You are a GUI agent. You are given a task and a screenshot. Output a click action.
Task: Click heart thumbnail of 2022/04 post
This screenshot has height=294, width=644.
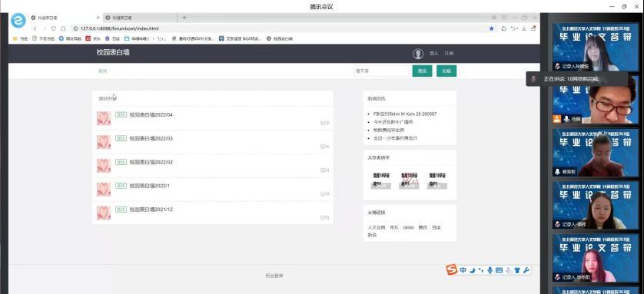click(104, 118)
